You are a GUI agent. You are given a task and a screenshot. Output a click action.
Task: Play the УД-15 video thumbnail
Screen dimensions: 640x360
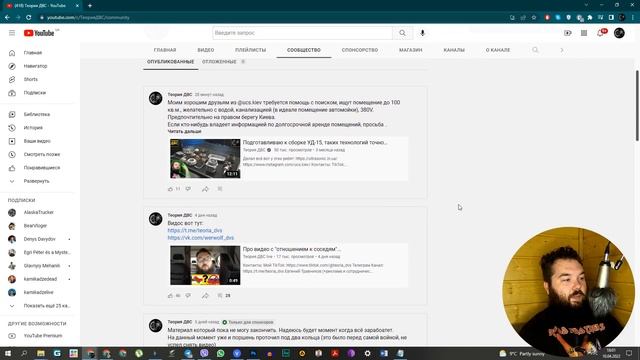(205, 159)
